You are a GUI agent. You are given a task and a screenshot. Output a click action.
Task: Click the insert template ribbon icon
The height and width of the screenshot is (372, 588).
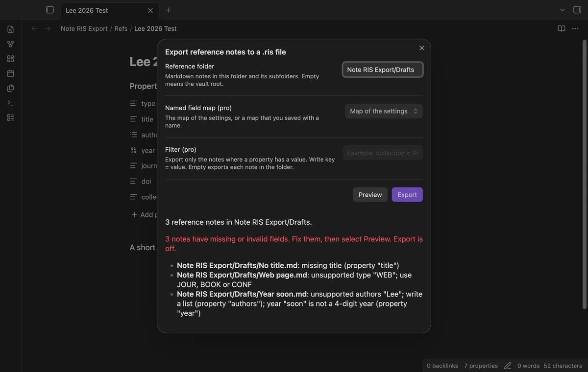point(10,88)
